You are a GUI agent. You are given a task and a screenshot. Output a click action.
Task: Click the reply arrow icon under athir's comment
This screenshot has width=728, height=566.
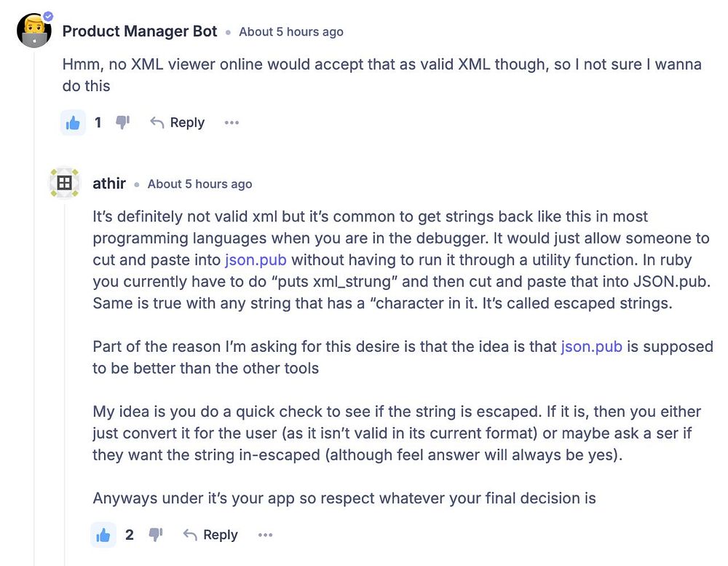pos(191,535)
